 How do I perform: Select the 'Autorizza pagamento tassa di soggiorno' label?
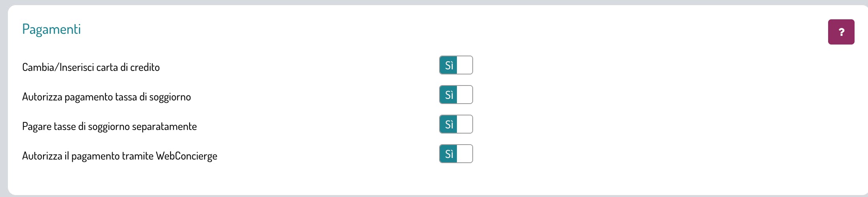tap(107, 97)
